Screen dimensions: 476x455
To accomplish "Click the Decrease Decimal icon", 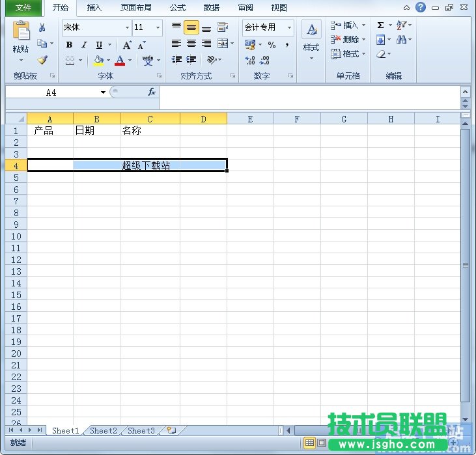I will (x=264, y=60).
